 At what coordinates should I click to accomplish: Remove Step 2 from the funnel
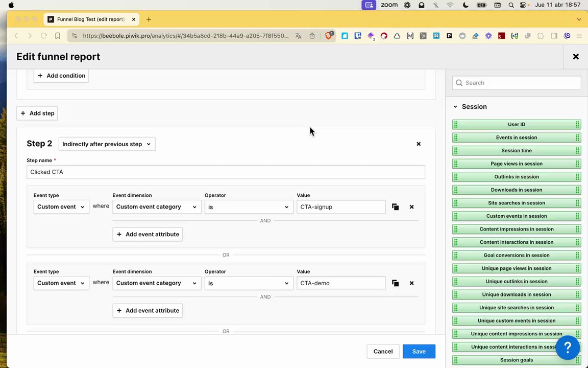[419, 144]
